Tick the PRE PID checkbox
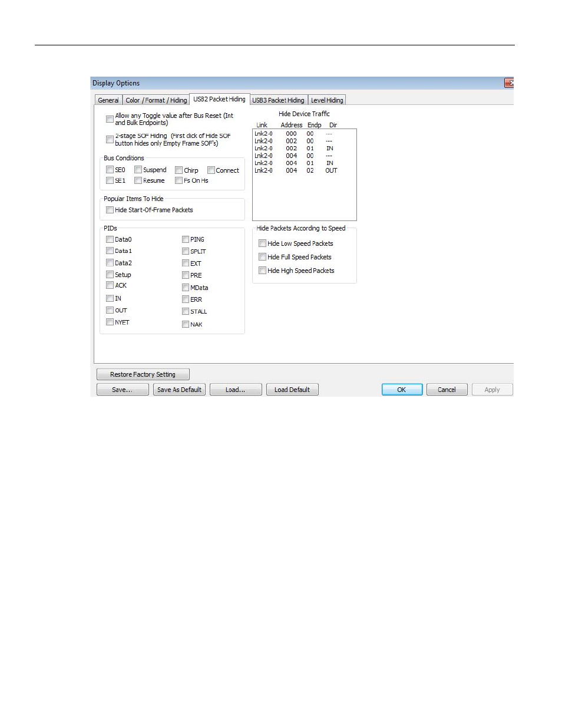 point(186,275)
